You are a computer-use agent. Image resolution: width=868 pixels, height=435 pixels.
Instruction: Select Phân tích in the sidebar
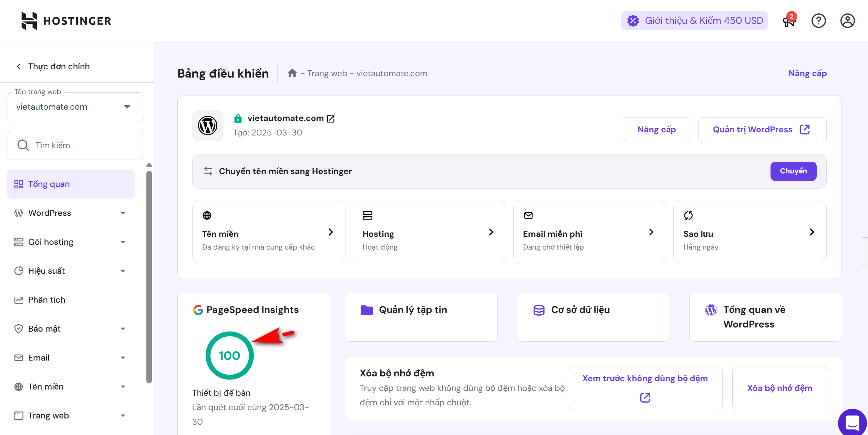click(x=71, y=300)
